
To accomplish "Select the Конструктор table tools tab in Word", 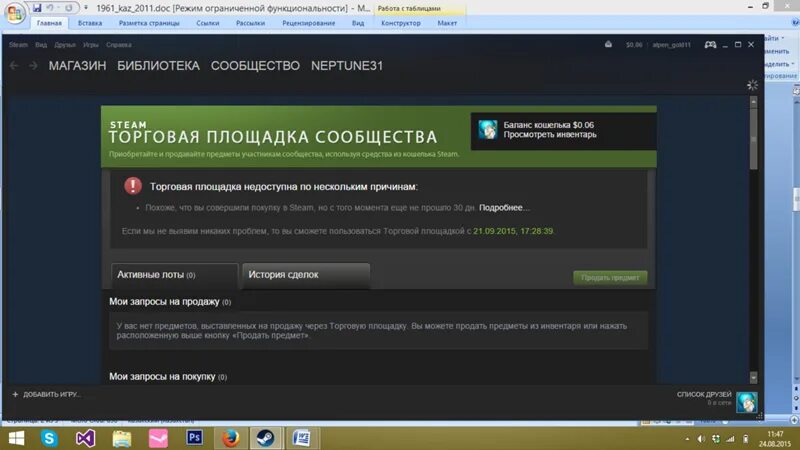I will point(401,23).
